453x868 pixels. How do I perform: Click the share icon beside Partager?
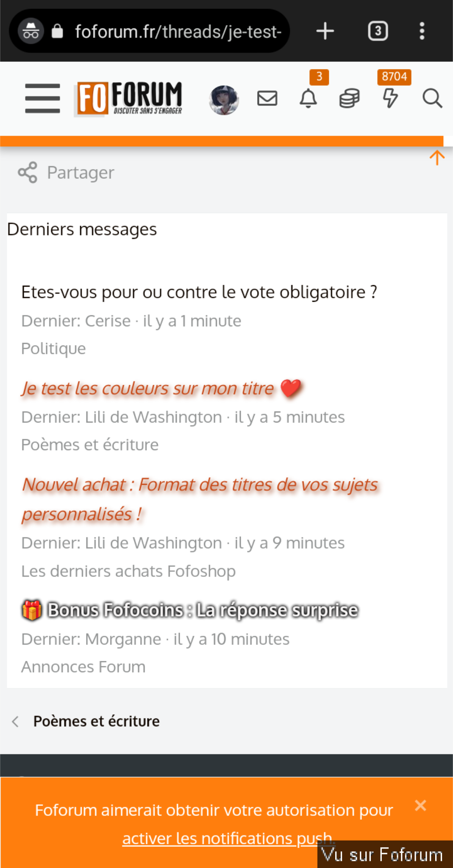28,172
